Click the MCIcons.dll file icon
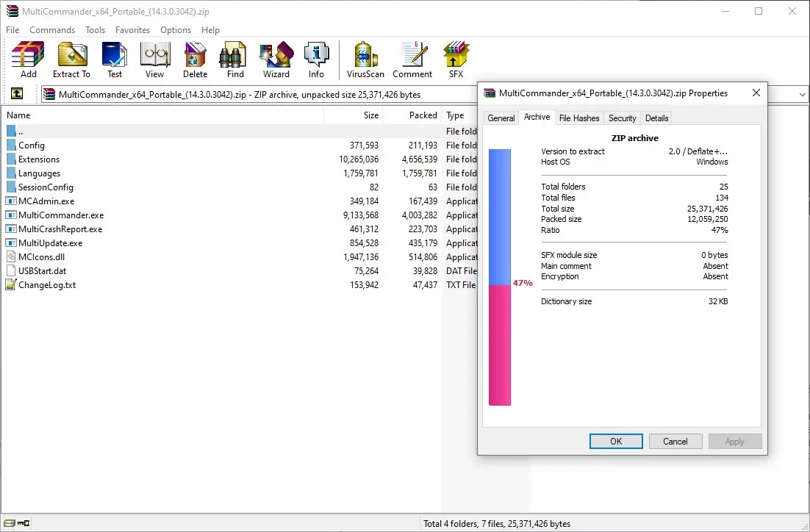The height and width of the screenshot is (532, 810). [11, 256]
